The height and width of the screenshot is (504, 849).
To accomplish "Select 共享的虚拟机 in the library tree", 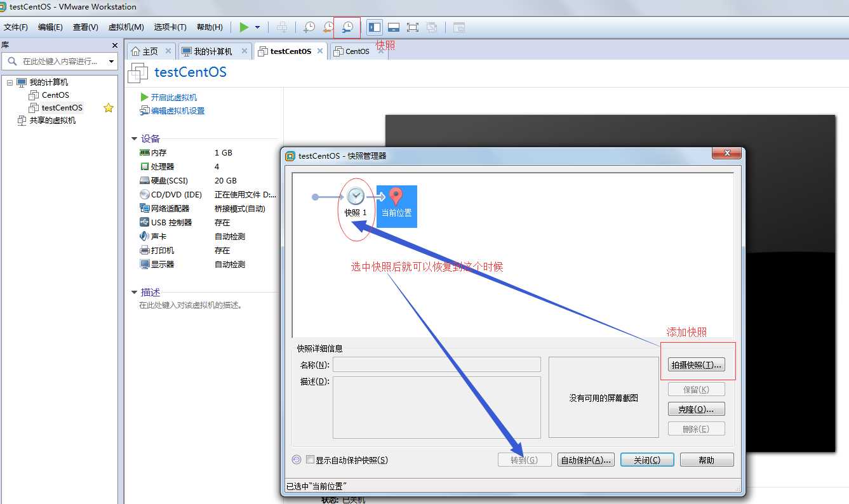I will (x=53, y=121).
